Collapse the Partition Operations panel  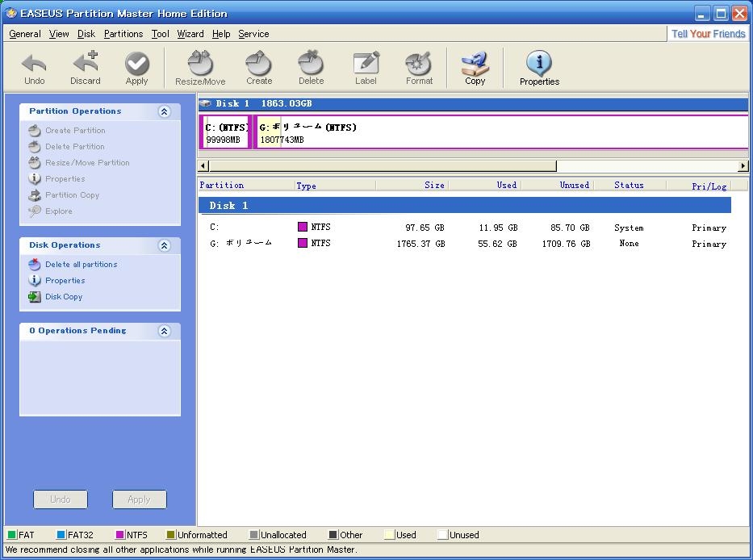click(164, 111)
